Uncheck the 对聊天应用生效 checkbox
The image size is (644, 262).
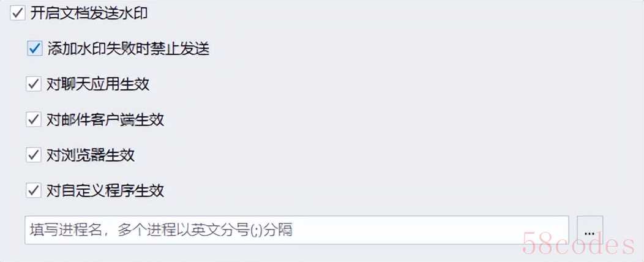pos(33,84)
